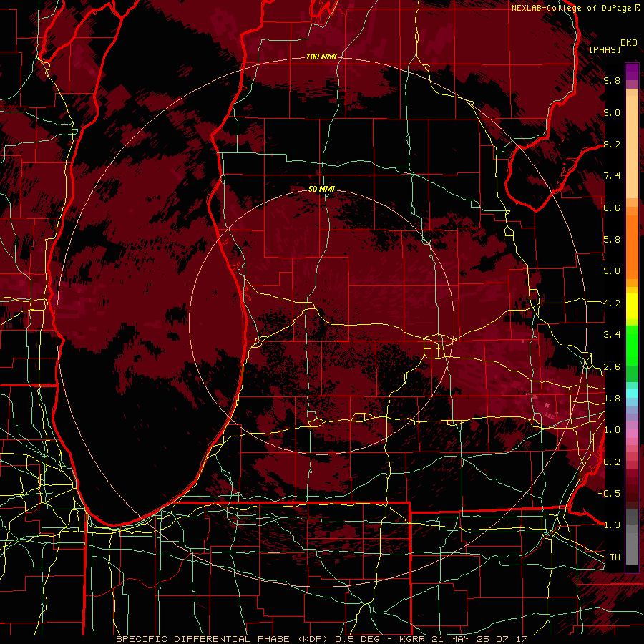
Task: Click the 5.0 scale value
Action: click(x=612, y=271)
